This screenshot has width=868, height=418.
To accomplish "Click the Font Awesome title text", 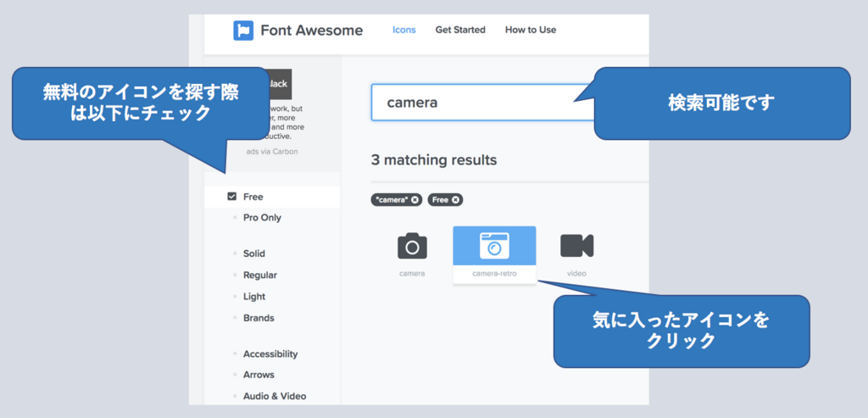I will [x=312, y=31].
